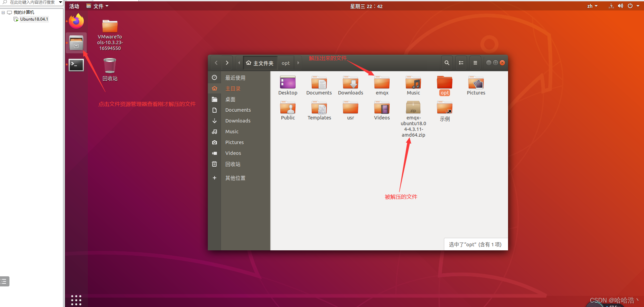Select the Desktop folder icon
Screen dimensions: 644x307
288,86
